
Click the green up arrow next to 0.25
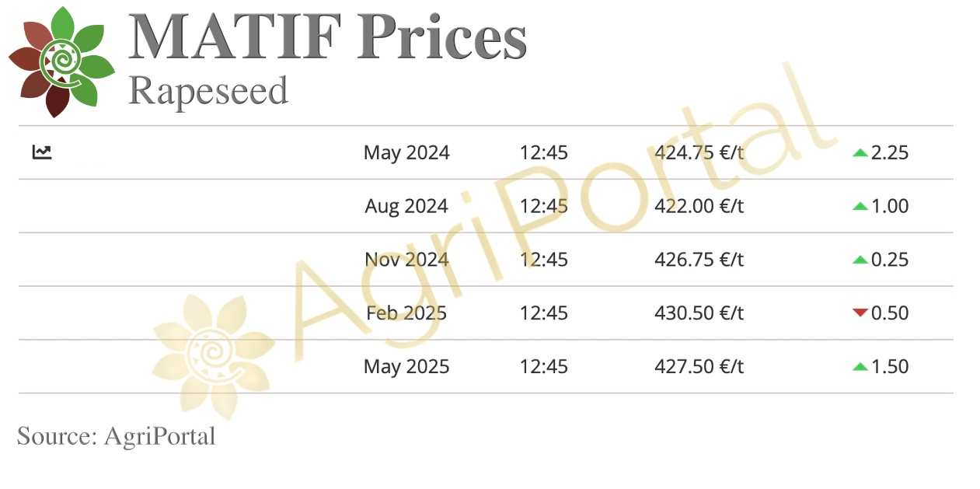860,260
